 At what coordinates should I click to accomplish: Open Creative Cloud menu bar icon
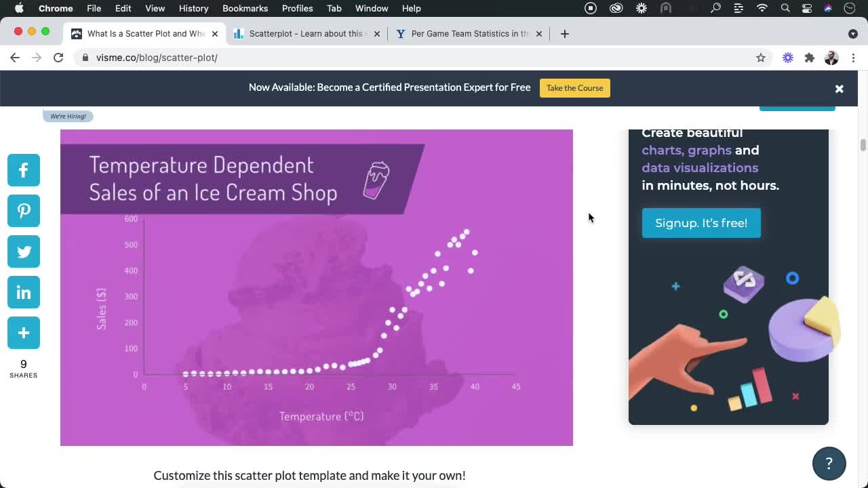[x=616, y=8]
